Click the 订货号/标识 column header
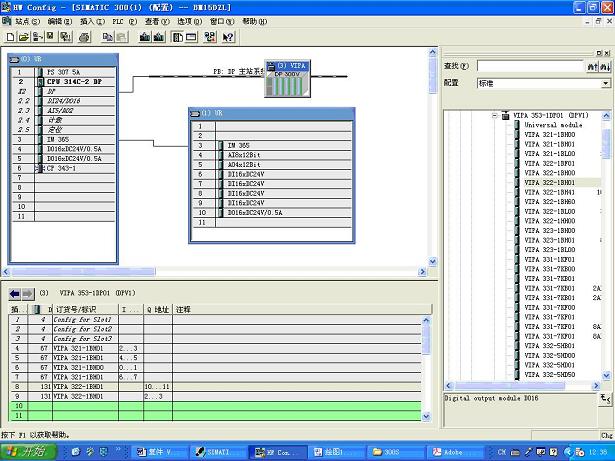The image size is (615, 461). 85,310
